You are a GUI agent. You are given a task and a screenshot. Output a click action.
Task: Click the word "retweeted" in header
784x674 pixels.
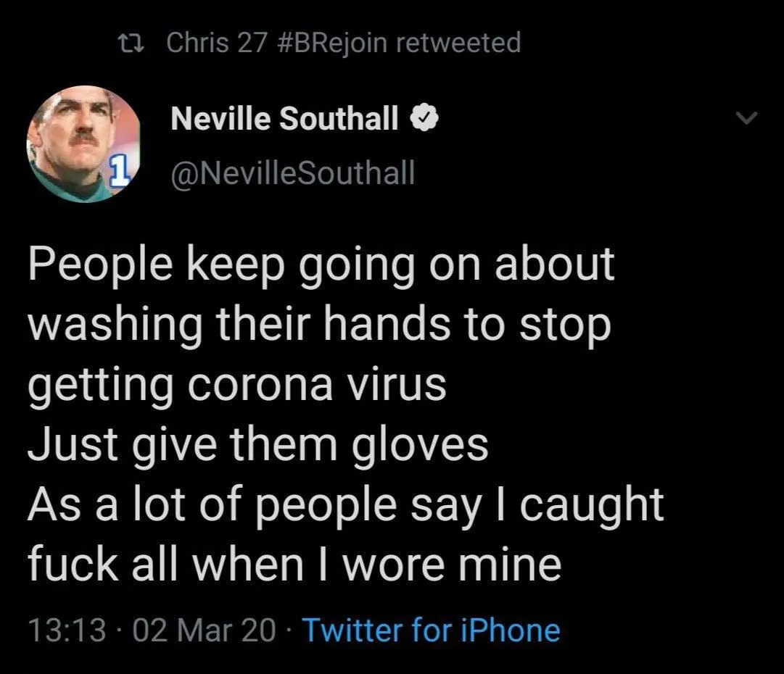click(x=458, y=43)
